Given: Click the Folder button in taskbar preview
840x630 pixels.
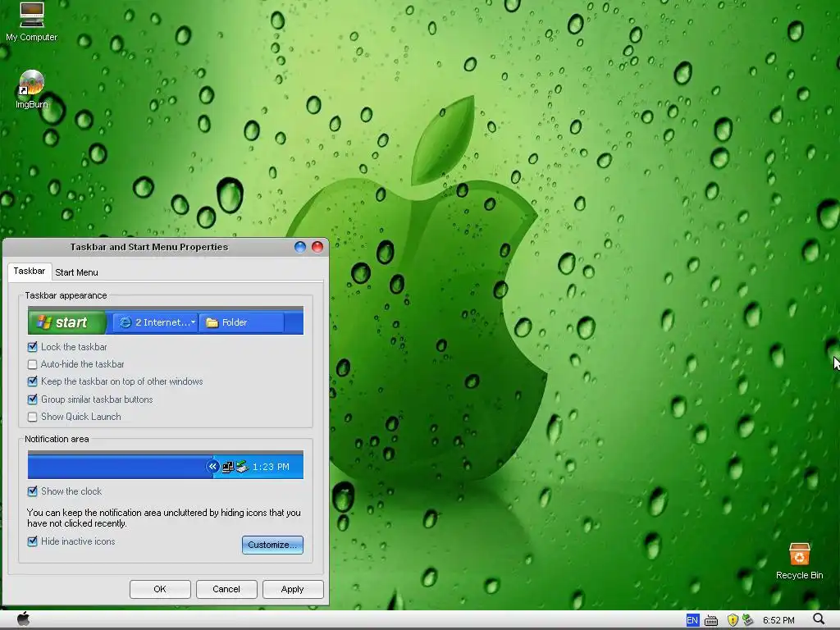Looking at the screenshot, I should (x=242, y=322).
